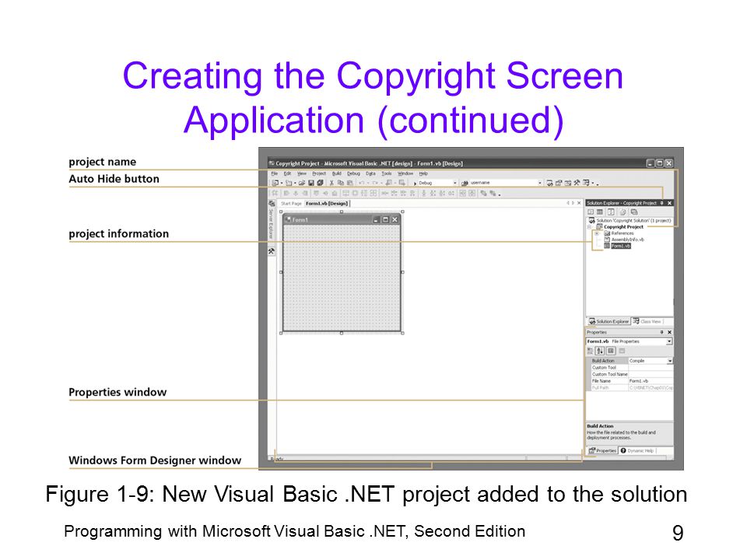Open the View menu
Viewport: 747px width, 560px height.
302,173
